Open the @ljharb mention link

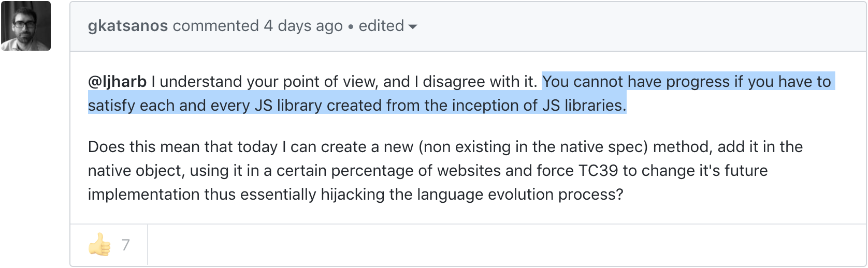(x=118, y=82)
